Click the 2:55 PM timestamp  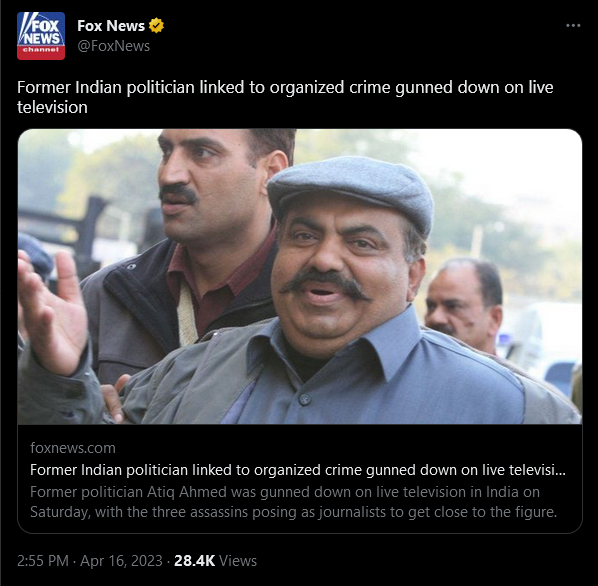43,561
